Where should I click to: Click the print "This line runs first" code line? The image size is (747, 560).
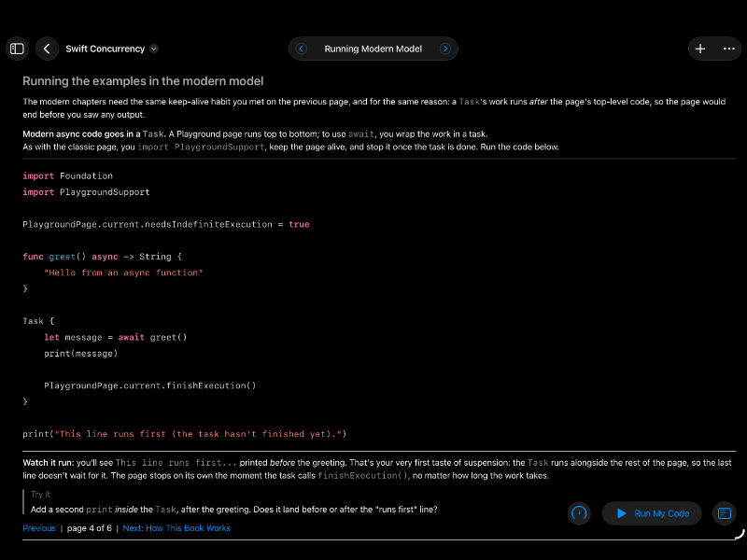click(x=184, y=434)
